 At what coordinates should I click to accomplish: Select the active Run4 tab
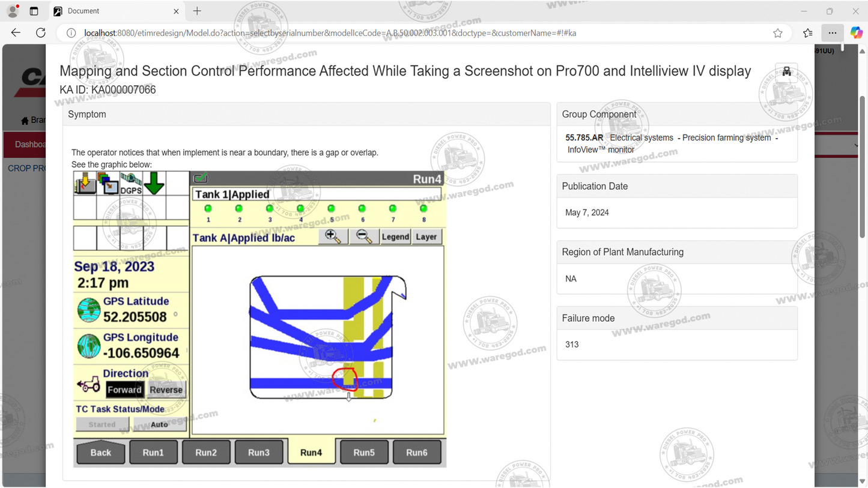click(x=311, y=452)
